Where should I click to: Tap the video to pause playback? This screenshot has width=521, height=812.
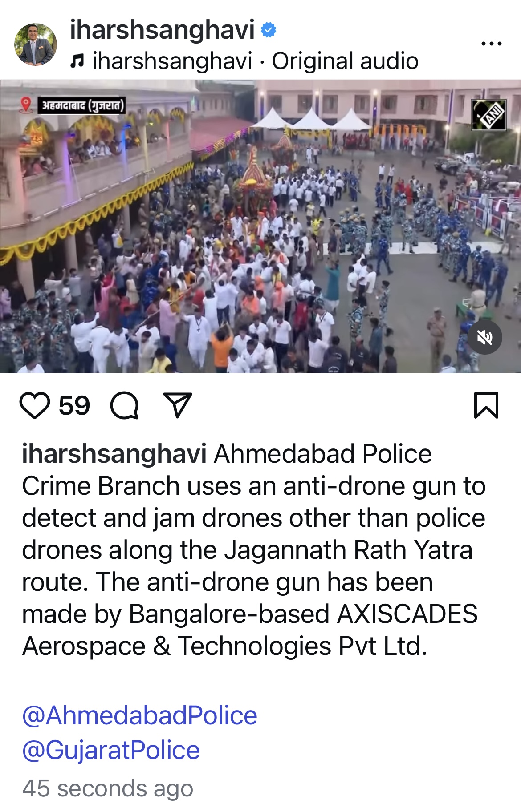coord(260,226)
